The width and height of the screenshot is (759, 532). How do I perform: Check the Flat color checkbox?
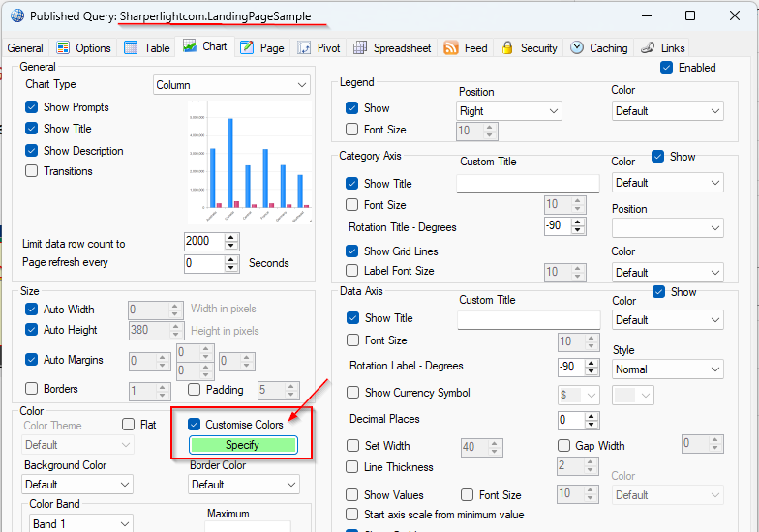(x=128, y=424)
